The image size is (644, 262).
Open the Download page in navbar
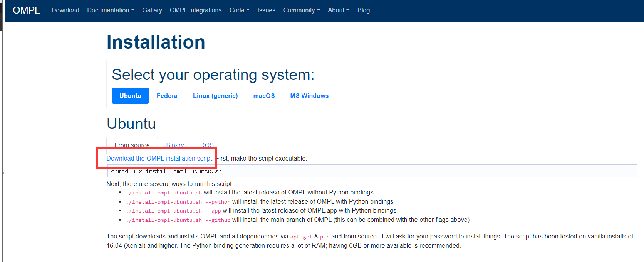pos(65,10)
